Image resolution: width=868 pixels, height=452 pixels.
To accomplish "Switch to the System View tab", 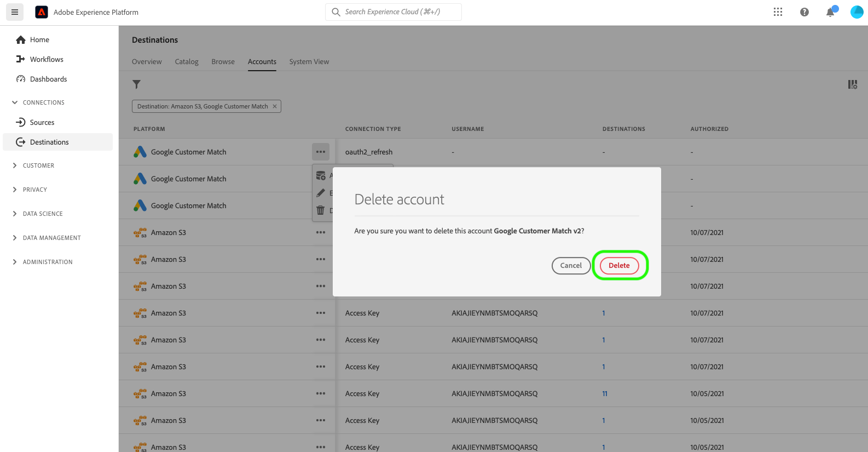I will pos(309,62).
